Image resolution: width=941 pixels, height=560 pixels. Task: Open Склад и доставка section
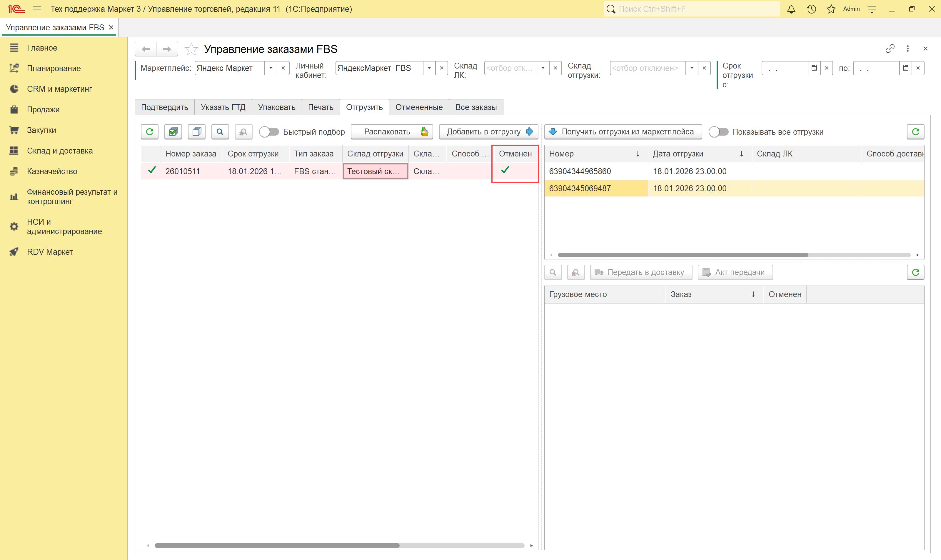(60, 151)
